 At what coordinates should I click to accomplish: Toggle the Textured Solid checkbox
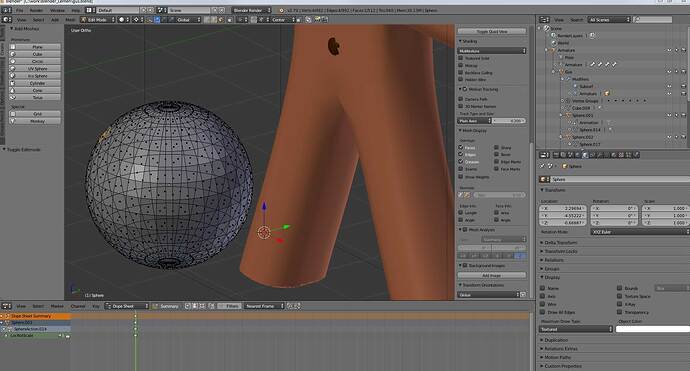point(461,58)
